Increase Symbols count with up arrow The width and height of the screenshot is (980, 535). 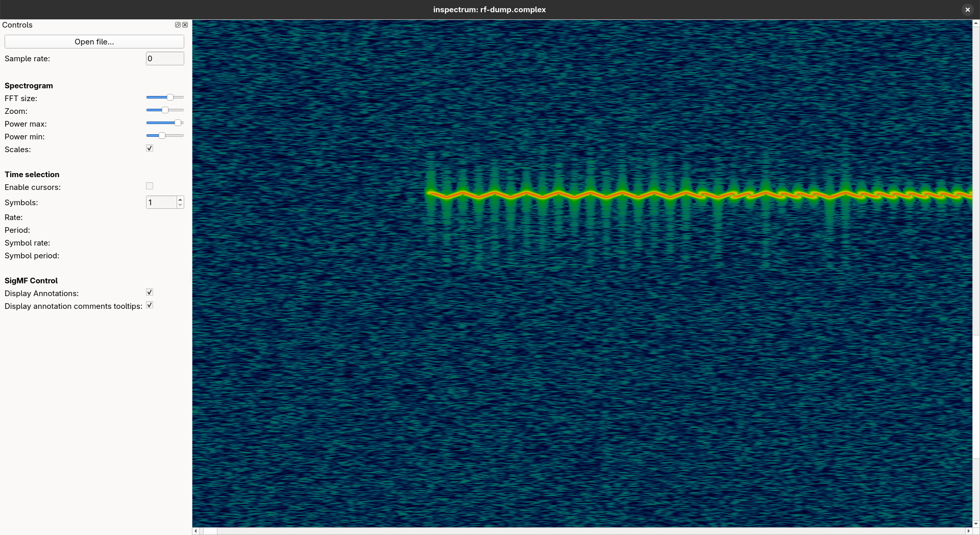coord(180,199)
